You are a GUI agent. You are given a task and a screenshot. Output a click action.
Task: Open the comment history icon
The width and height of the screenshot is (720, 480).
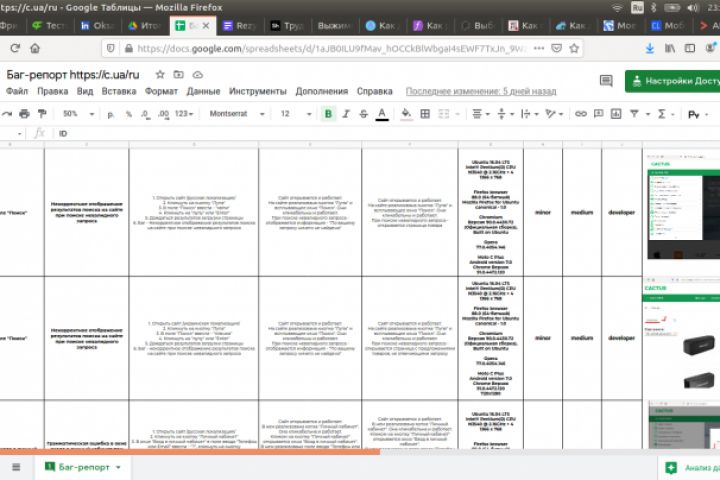click(x=606, y=81)
